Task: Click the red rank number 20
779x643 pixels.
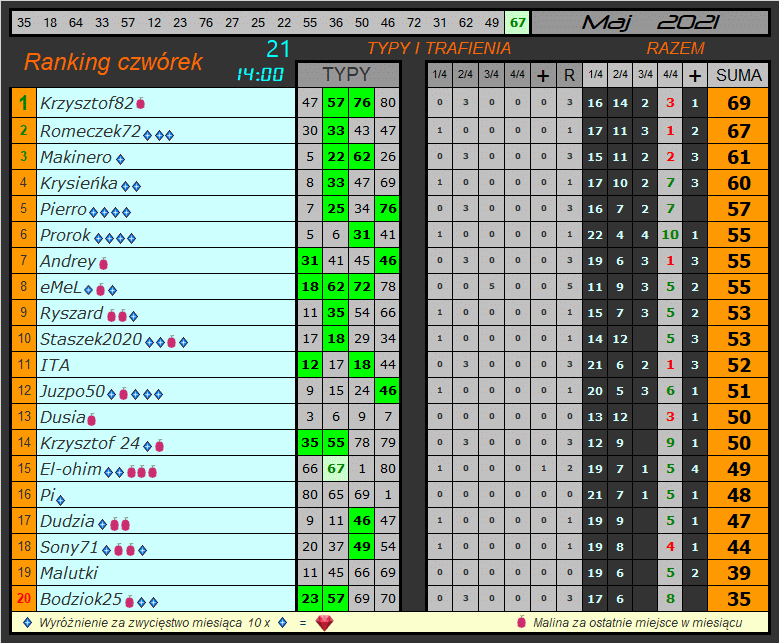Action: point(23,599)
